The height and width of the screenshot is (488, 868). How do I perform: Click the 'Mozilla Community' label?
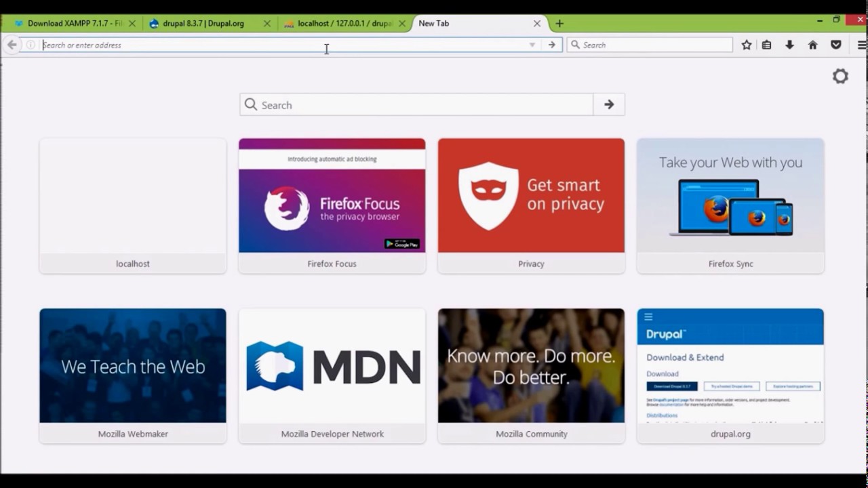coord(531,434)
